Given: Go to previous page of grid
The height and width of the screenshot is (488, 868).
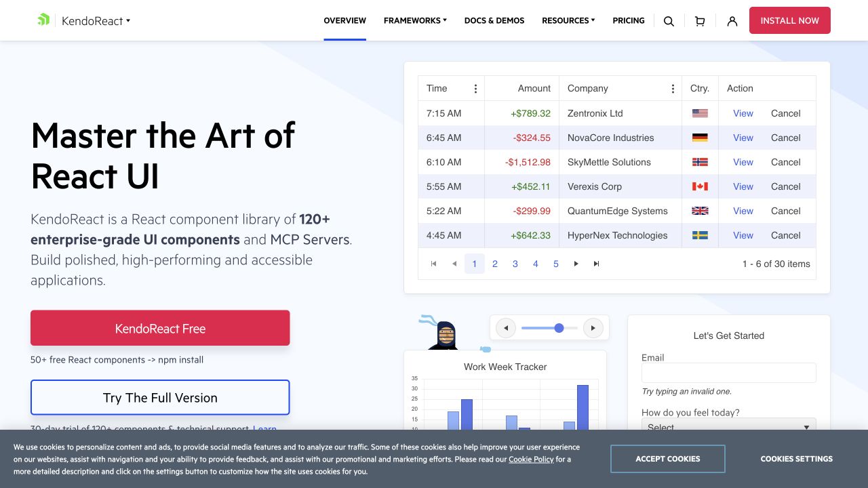Looking at the screenshot, I should tap(454, 264).
